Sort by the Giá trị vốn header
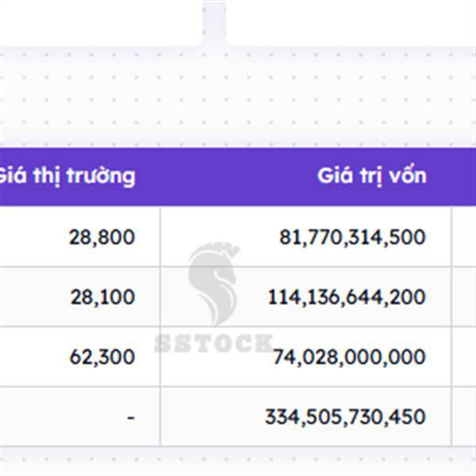The height and width of the screenshot is (476, 476). [x=372, y=176]
